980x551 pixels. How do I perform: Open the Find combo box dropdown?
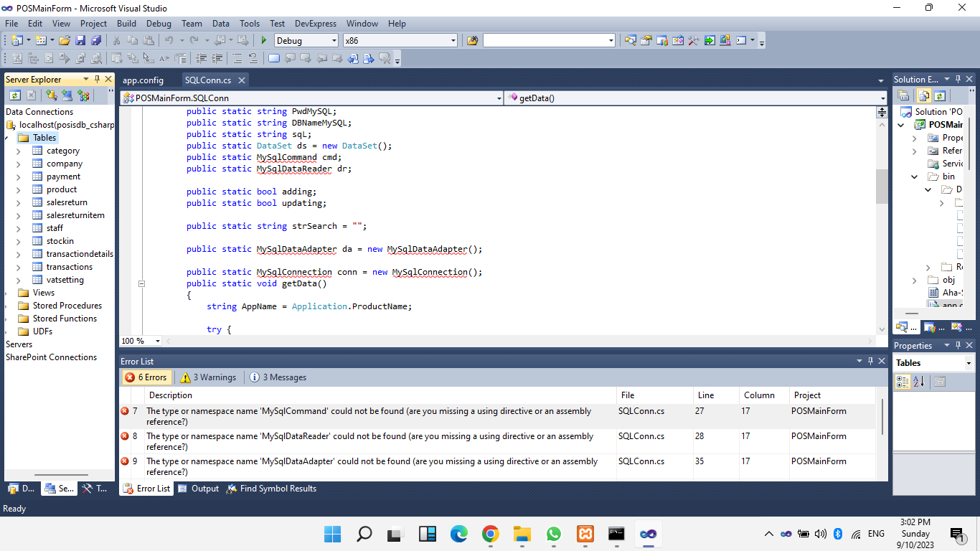tap(611, 41)
